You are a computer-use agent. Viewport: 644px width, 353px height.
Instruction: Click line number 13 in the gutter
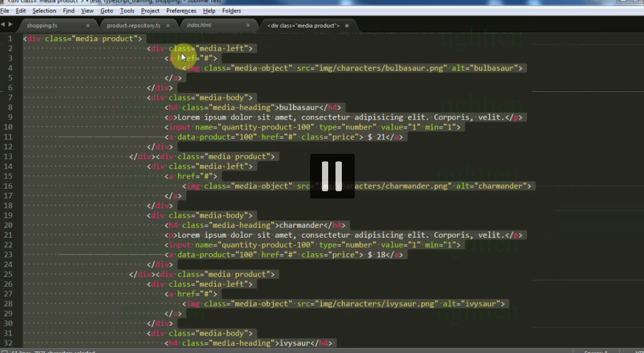coord(9,156)
